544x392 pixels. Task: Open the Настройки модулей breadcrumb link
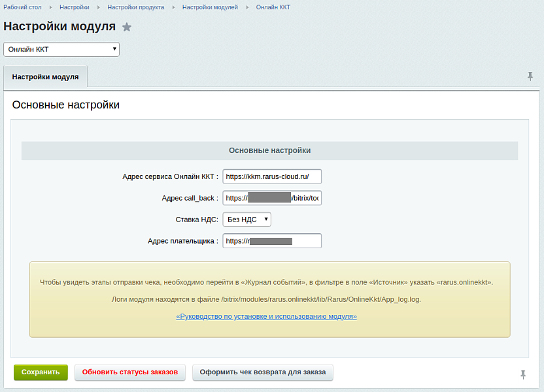210,7
